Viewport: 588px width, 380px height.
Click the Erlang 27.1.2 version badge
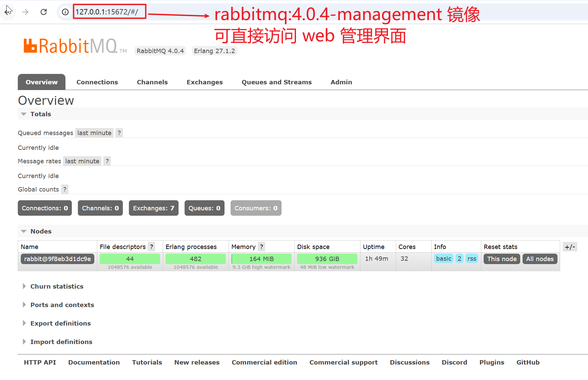click(x=214, y=51)
